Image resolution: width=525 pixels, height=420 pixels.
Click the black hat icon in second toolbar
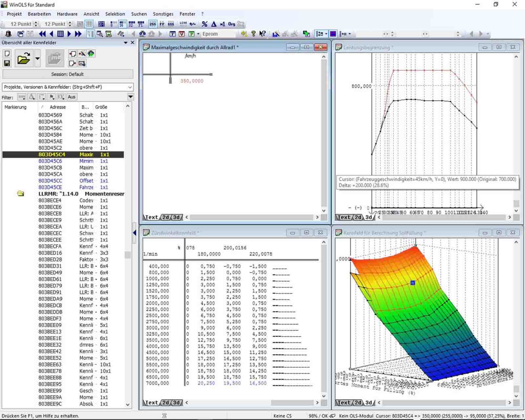pos(9,34)
